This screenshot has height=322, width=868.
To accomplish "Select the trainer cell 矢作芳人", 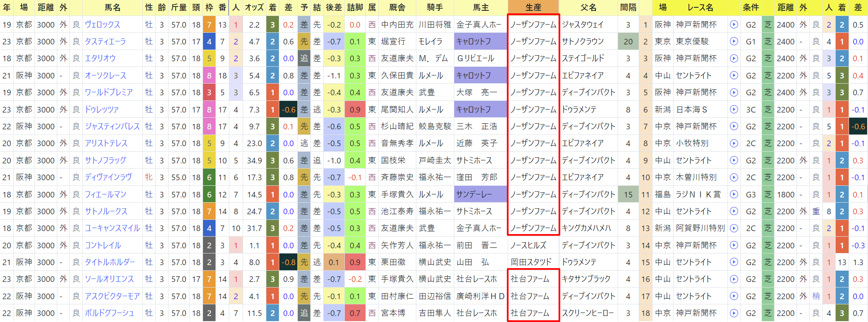I will tap(397, 245).
